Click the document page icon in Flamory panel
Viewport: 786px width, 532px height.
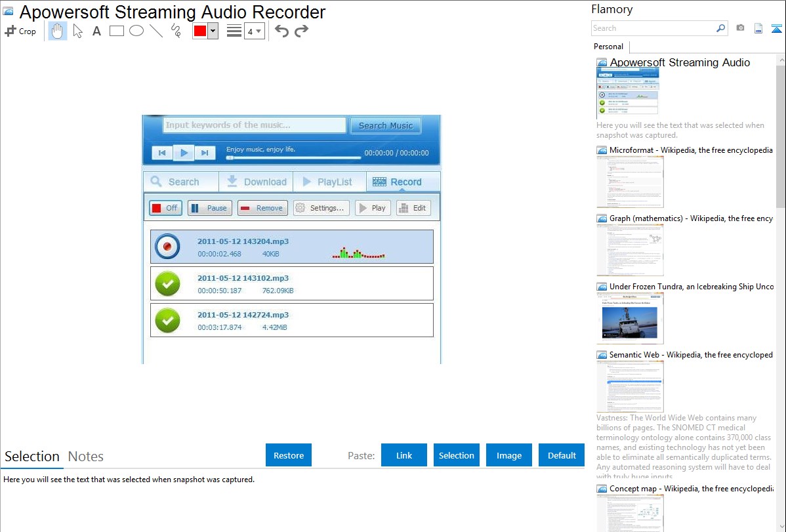[x=758, y=28]
